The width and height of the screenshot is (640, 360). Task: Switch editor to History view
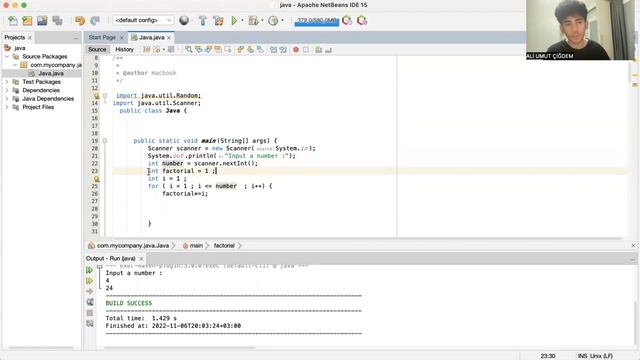pyautogui.click(x=124, y=49)
